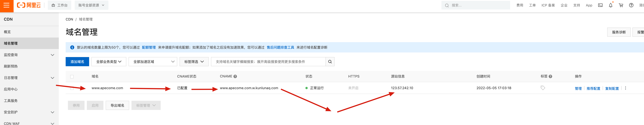The height and width of the screenshot is (125, 644).
Task: Expand the 标签筛选 filter dropdown
Action: click(194, 62)
